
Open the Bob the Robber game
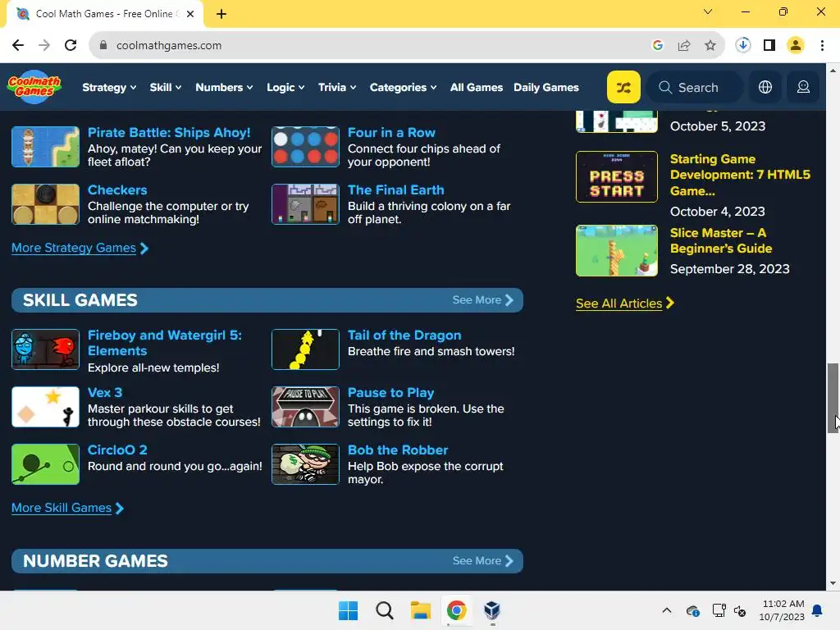pyautogui.click(x=398, y=450)
